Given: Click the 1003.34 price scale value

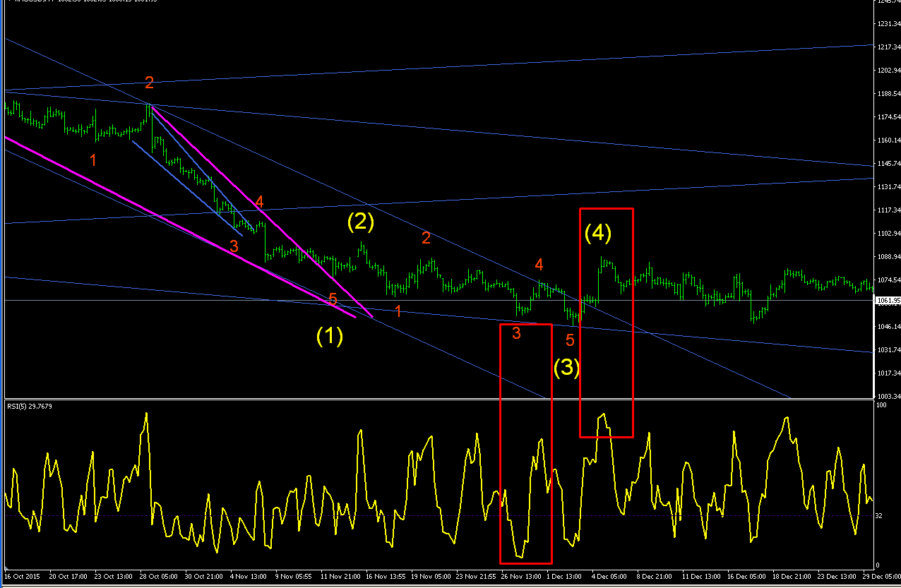Looking at the screenshot, I should pos(888,397).
